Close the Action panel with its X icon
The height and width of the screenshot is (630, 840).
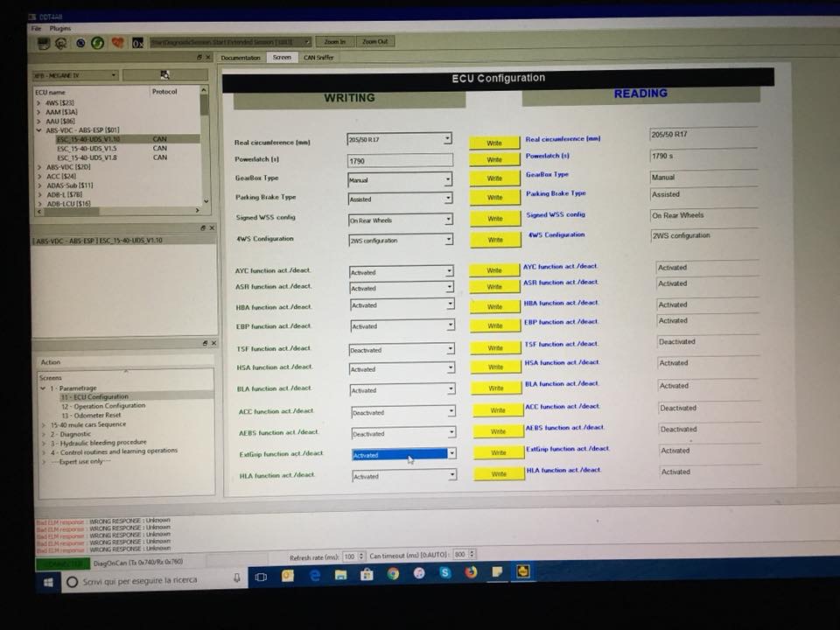[x=213, y=343]
